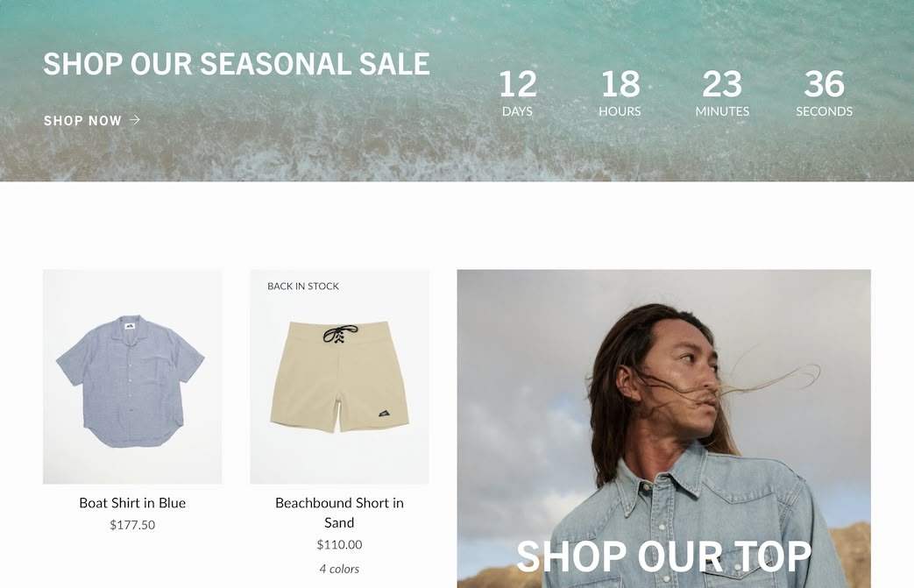This screenshot has height=588, width=914.
Task: Open the Boat Shirt in Blue image
Action: [x=132, y=377]
